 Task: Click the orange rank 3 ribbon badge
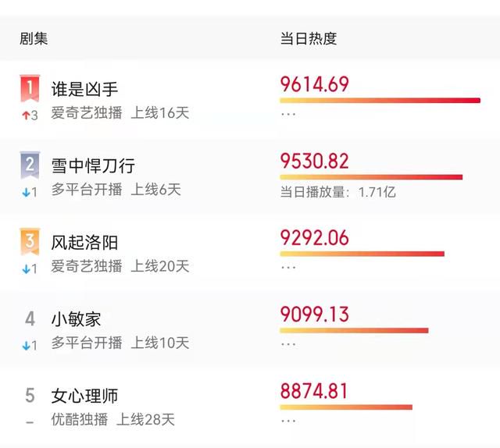click(x=30, y=241)
